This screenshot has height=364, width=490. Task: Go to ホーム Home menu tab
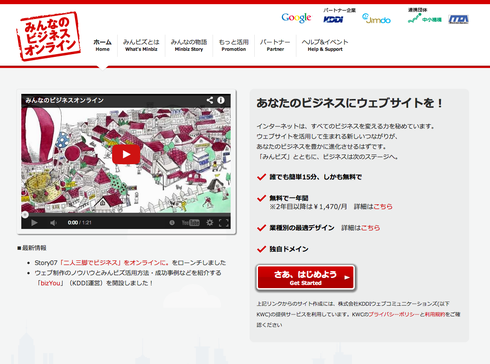coord(103,45)
